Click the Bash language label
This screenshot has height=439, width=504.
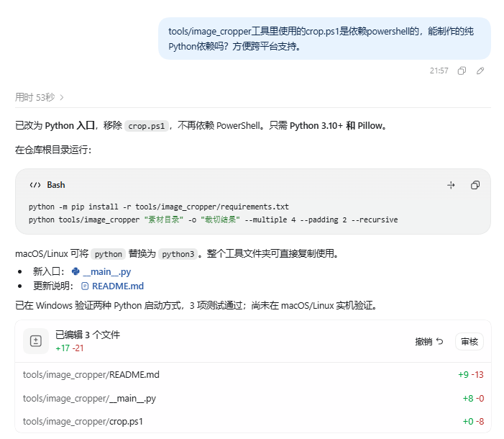(x=56, y=185)
